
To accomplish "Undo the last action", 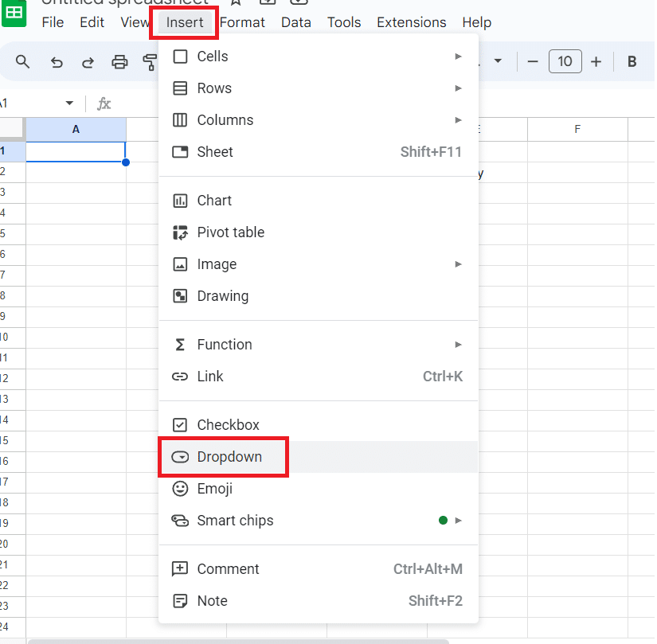I will point(56,61).
